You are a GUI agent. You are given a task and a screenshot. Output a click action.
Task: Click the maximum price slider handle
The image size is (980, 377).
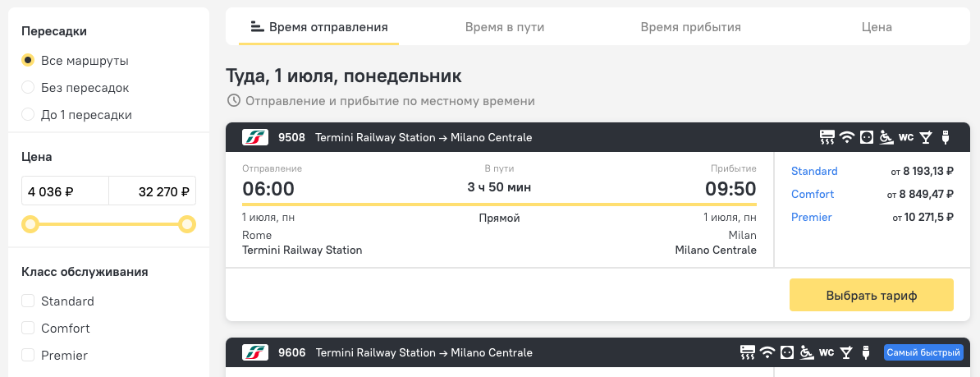click(187, 224)
